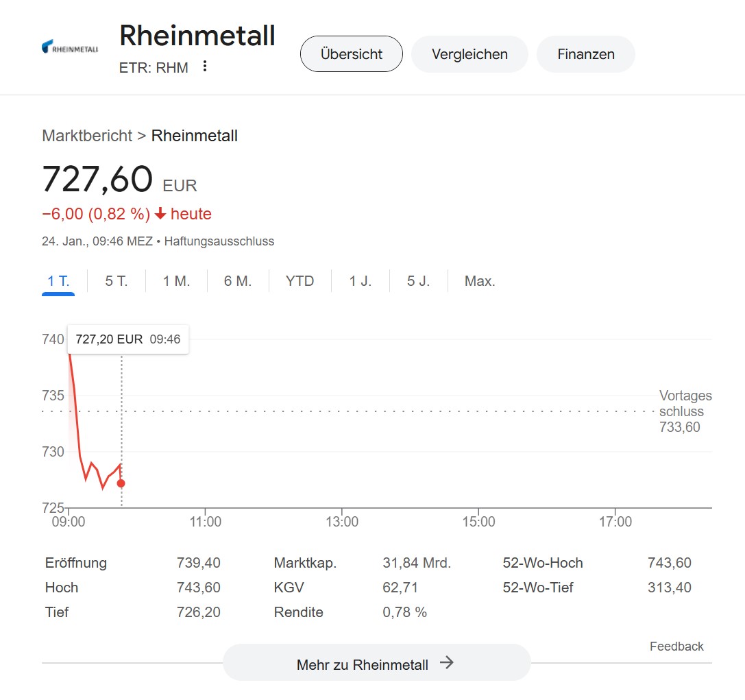Switch to the Vergleichen view
The width and height of the screenshot is (745, 700).
(x=469, y=54)
